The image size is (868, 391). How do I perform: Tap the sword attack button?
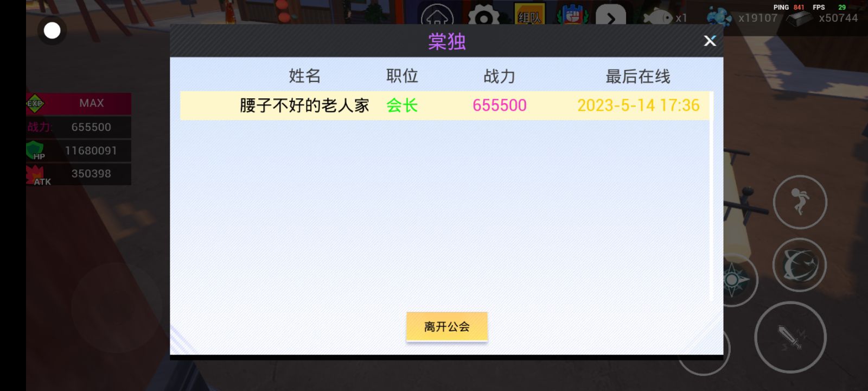pyautogui.click(x=790, y=337)
